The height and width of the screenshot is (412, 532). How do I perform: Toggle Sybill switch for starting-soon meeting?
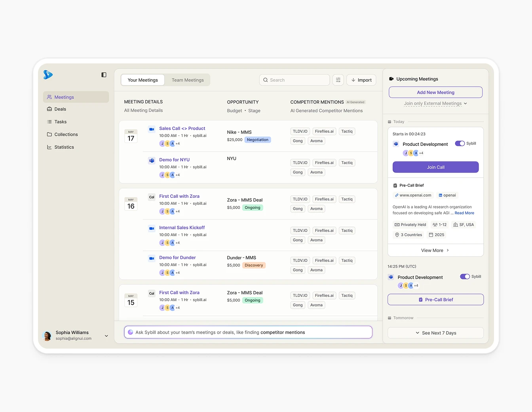460,143
